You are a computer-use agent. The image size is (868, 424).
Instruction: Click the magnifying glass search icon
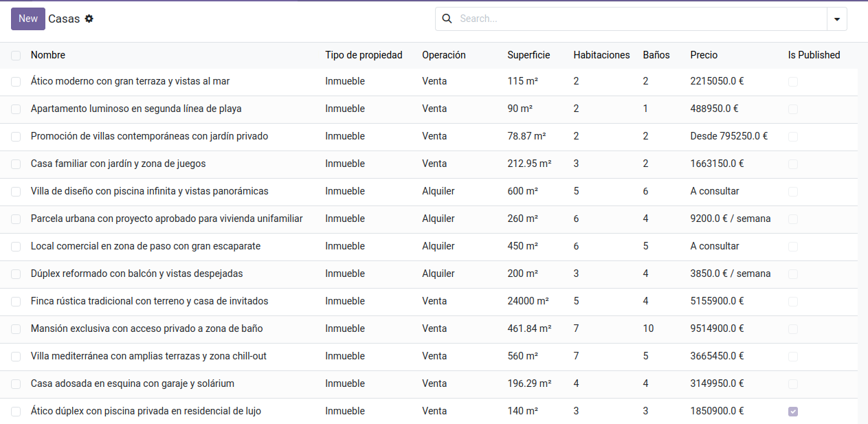[x=447, y=19]
